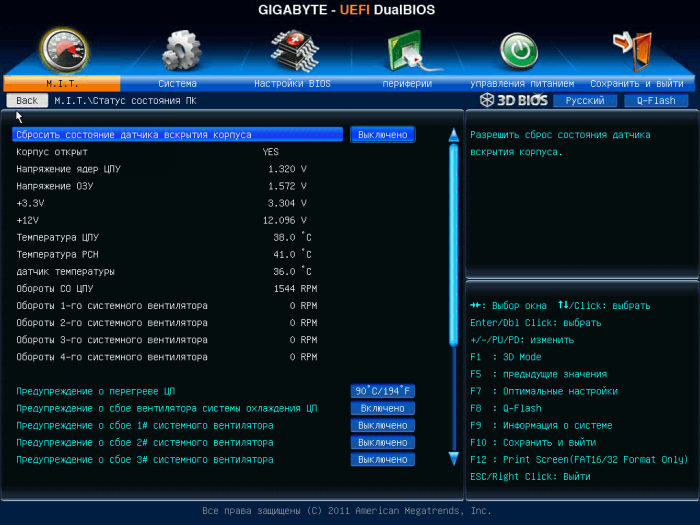This screenshot has width=700, height=525.
Task: Open the System gear icon
Action: pyautogui.click(x=180, y=48)
